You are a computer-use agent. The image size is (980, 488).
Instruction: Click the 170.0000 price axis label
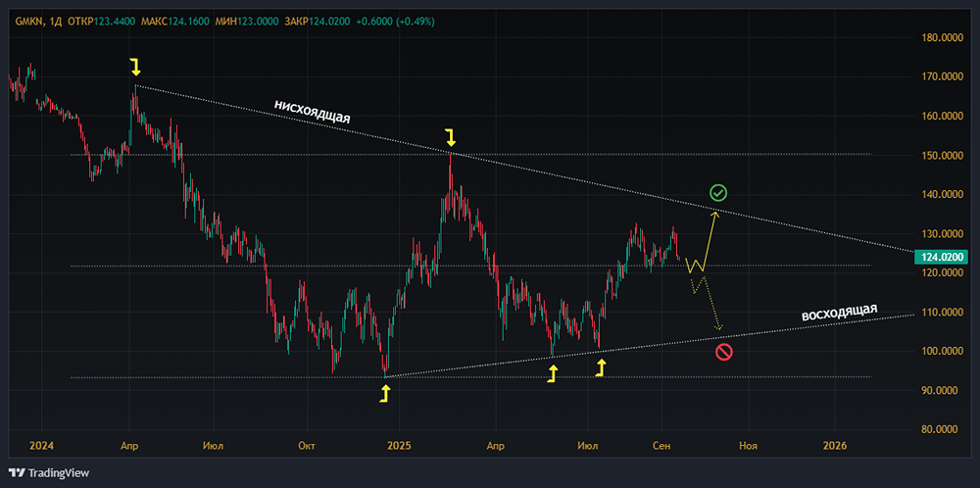pos(943,76)
